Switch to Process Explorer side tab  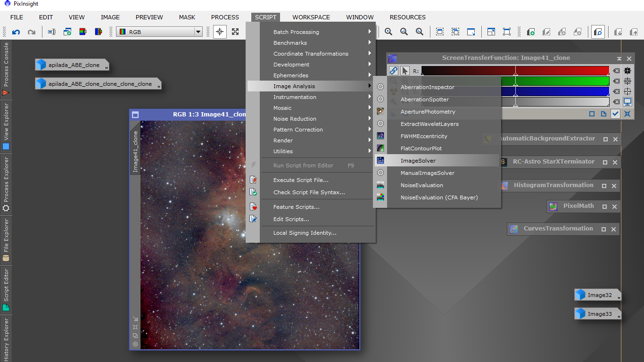click(x=6, y=184)
